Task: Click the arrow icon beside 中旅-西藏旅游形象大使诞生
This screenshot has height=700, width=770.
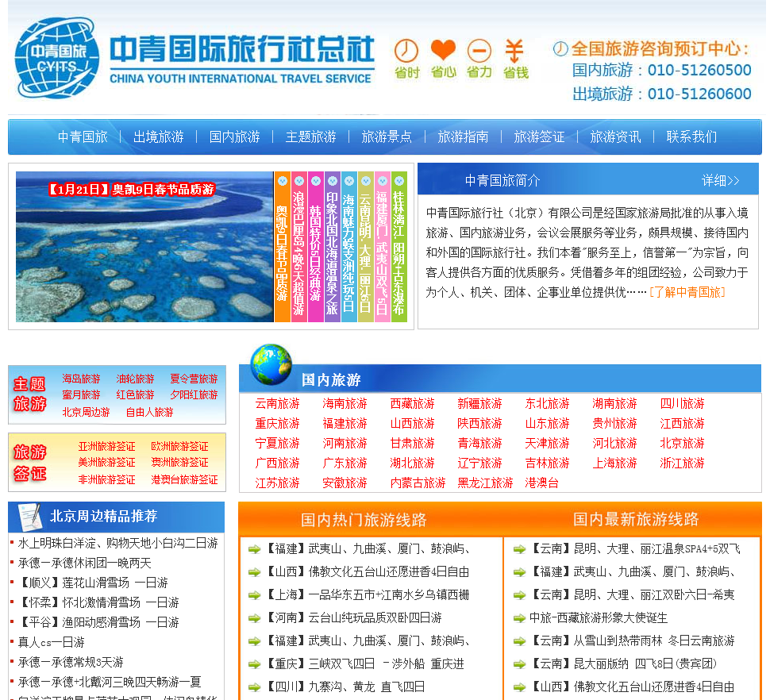Action: click(520, 618)
